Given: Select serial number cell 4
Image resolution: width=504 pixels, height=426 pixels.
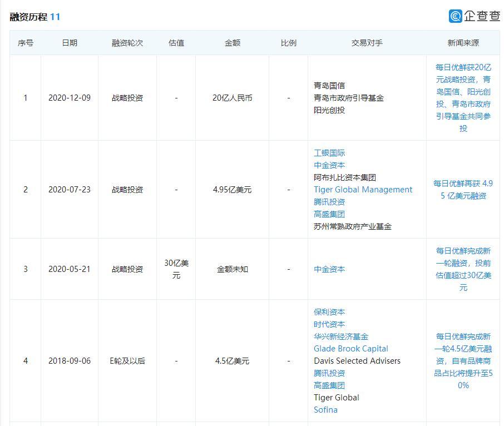Looking at the screenshot, I should pos(26,361).
